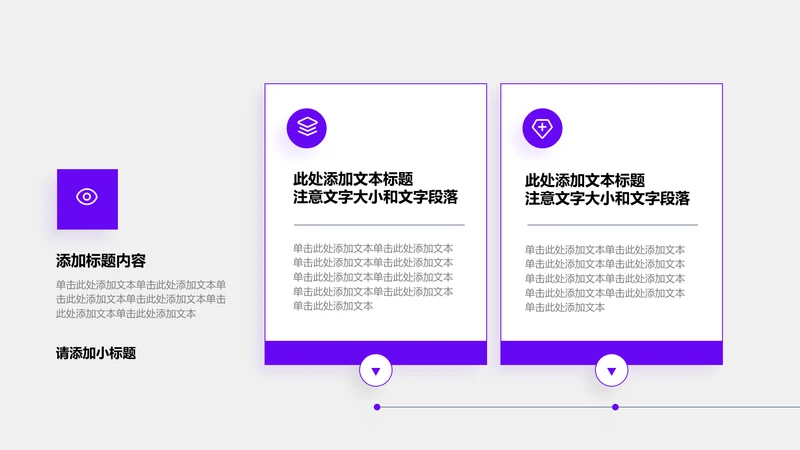Click the gray paragraph under '添加标题内容'
Image resolution: width=800 pixels, height=450 pixels.
click(141, 299)
